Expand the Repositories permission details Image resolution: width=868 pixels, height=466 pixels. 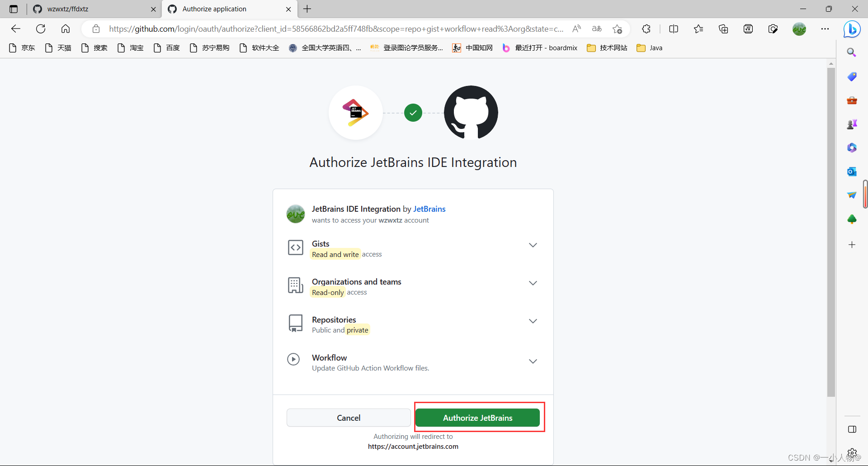(x=533, y=321)
